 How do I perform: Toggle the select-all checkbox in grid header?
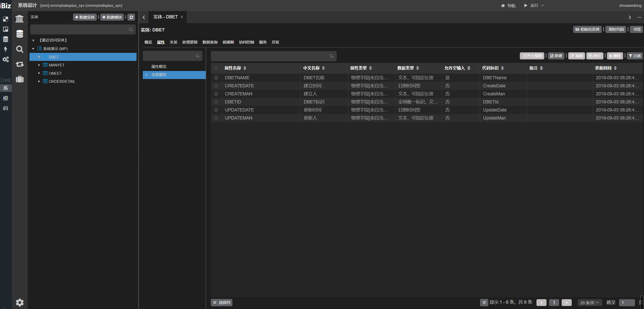tap(216, 68)
